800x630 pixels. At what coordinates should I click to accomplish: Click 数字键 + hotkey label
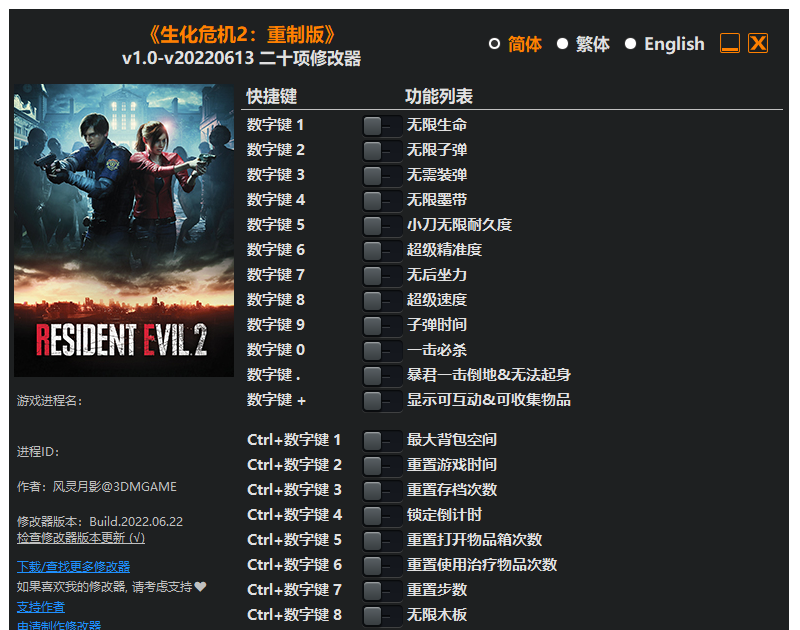click(277, 400)
